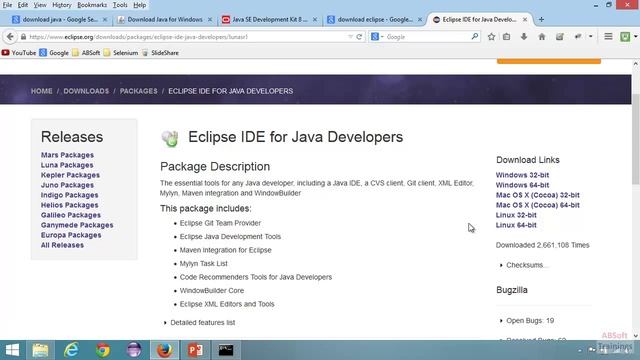Open File Explorer from the taskbar
The width and height of the screenshot is (640, 360).
coord(40,350)
